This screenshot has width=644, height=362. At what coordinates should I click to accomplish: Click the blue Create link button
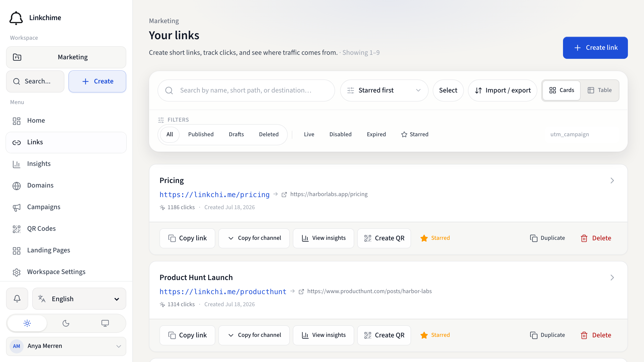coord(595,48)
